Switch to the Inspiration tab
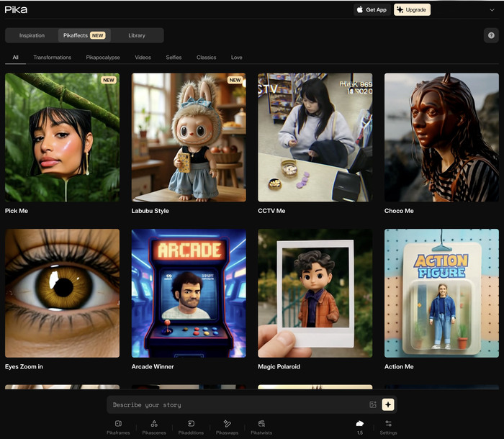 (x=32, y=35)
